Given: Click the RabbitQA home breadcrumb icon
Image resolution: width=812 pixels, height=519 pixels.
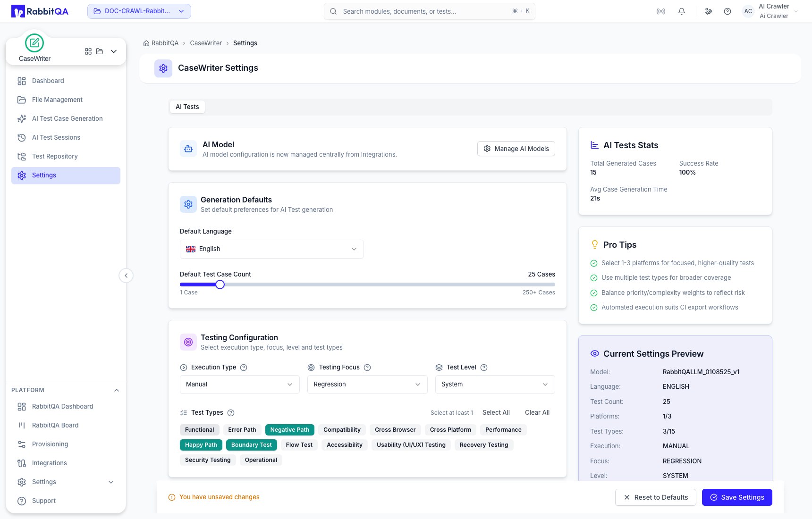Looking at the screenshot, I should click(x=146, y=43).
